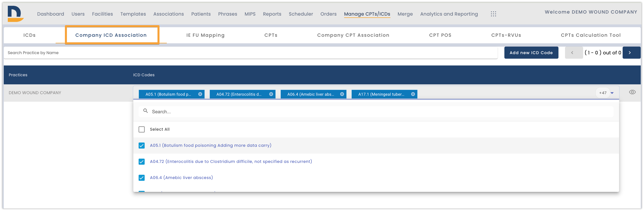
Task: Open the Dashboard menu
Action: (51, 14)
